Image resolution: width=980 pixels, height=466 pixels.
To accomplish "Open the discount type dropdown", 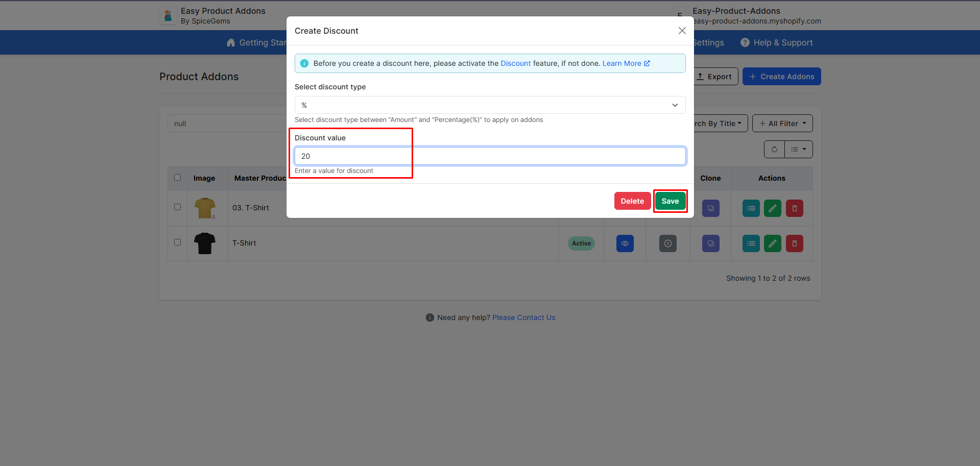I will (490, 105).
